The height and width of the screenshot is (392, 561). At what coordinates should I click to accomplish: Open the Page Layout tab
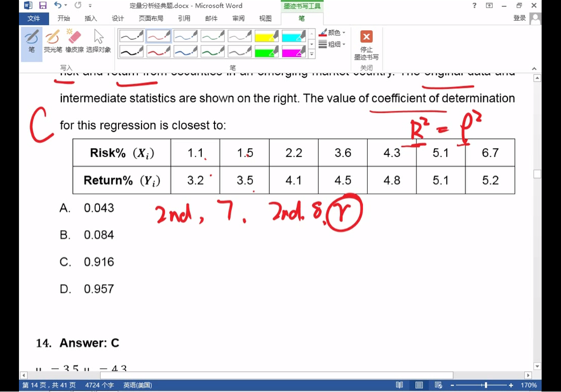(x=151, y=18)
